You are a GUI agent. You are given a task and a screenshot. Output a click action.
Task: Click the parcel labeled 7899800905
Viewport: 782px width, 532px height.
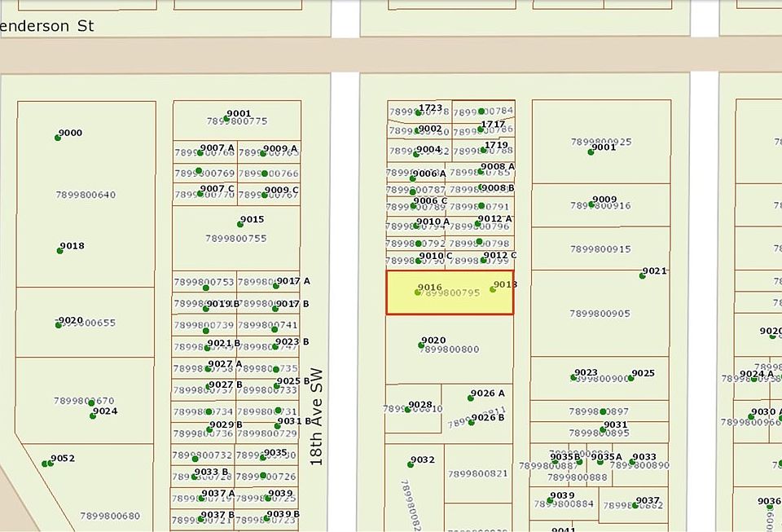(600, 314)
